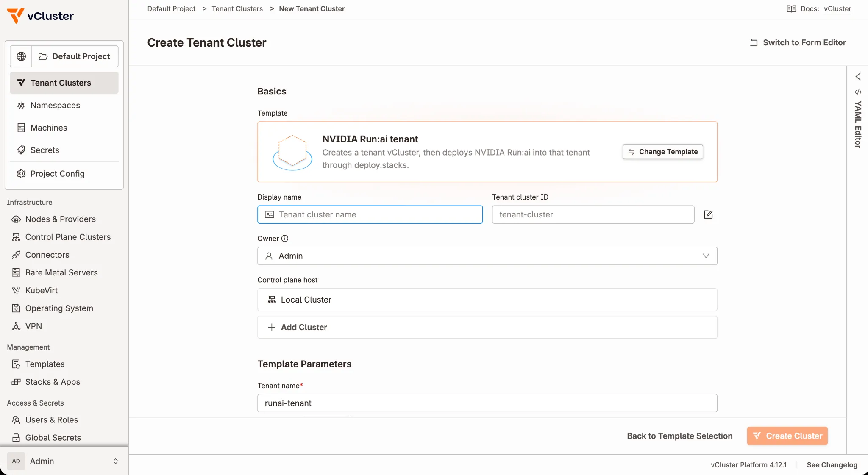The height and width of the screenshot is (475, 868).
Task: Click the Secrets tag icon
Action: click(x=21, y=150)
